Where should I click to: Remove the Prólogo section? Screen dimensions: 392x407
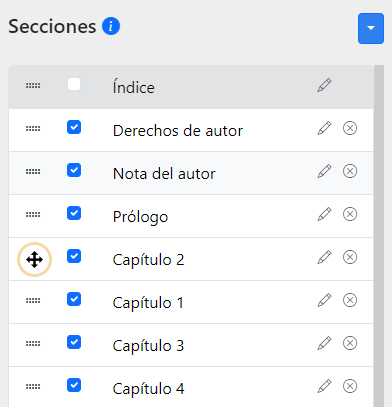pos(350,214)
